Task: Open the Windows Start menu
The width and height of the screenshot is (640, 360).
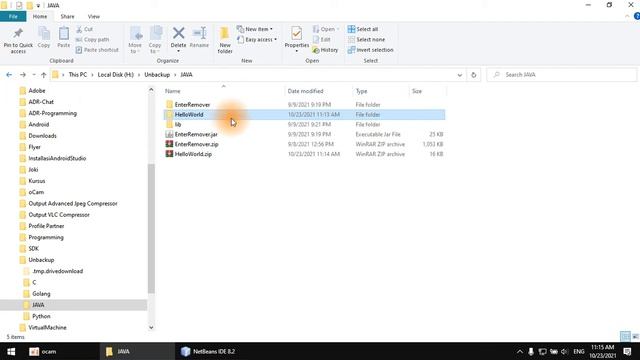Action: click(11, 351)
